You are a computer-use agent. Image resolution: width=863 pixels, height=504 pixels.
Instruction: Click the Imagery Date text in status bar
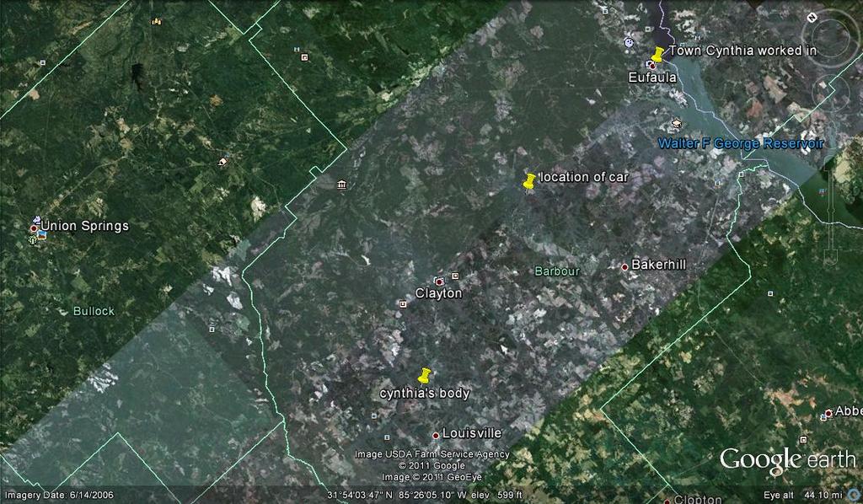[x=59, y=495]
